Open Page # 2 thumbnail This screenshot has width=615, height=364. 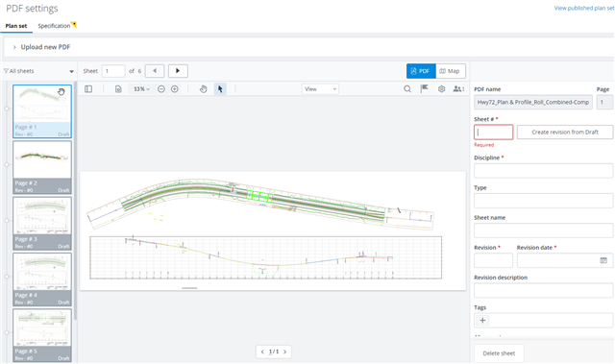(42, 167)
